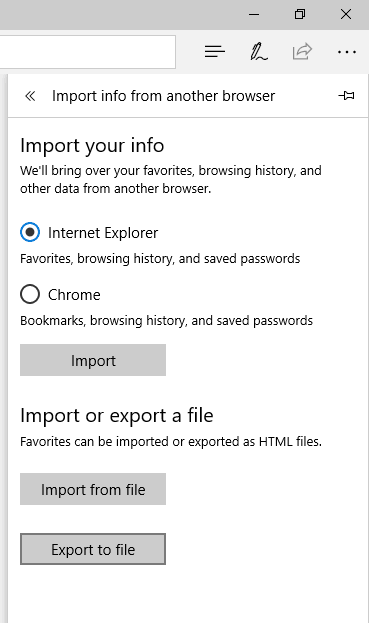This screenshot has height=623, width=369.
Task: Open the Hub (favorites, reading list) icon
Action: click(215, 52)
